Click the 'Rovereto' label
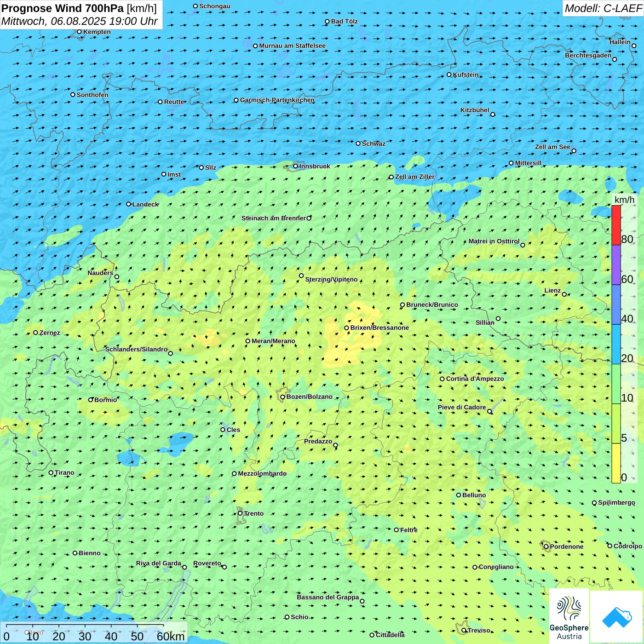The height and width of the screenshot is (644, 644). click(207, 563)
